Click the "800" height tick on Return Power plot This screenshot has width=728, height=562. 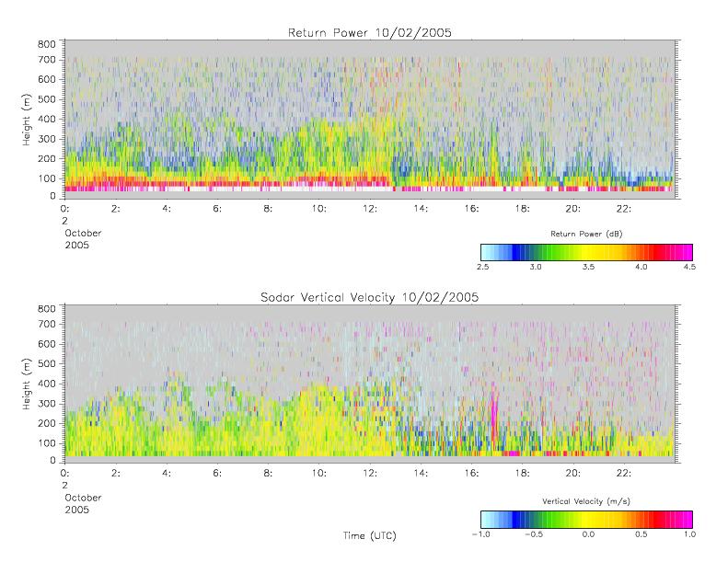tap(46, 44)
